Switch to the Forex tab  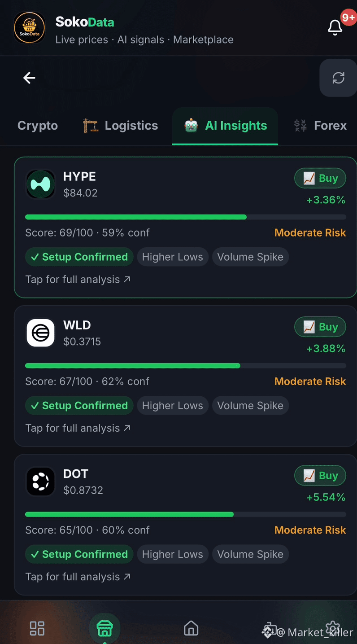point(320,126)
